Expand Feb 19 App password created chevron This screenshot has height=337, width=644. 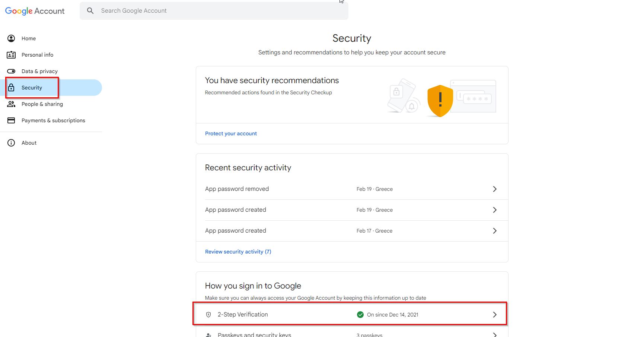[x=495, y=210]
